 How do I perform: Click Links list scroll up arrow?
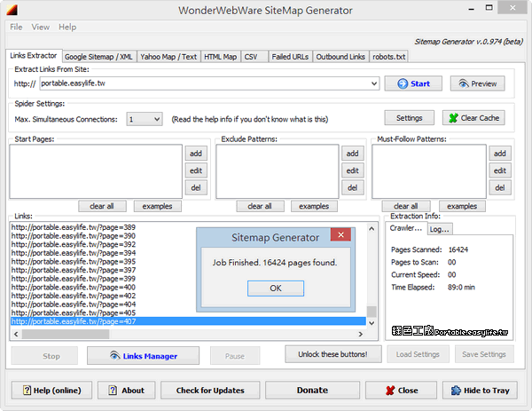(x=372, y=229)
